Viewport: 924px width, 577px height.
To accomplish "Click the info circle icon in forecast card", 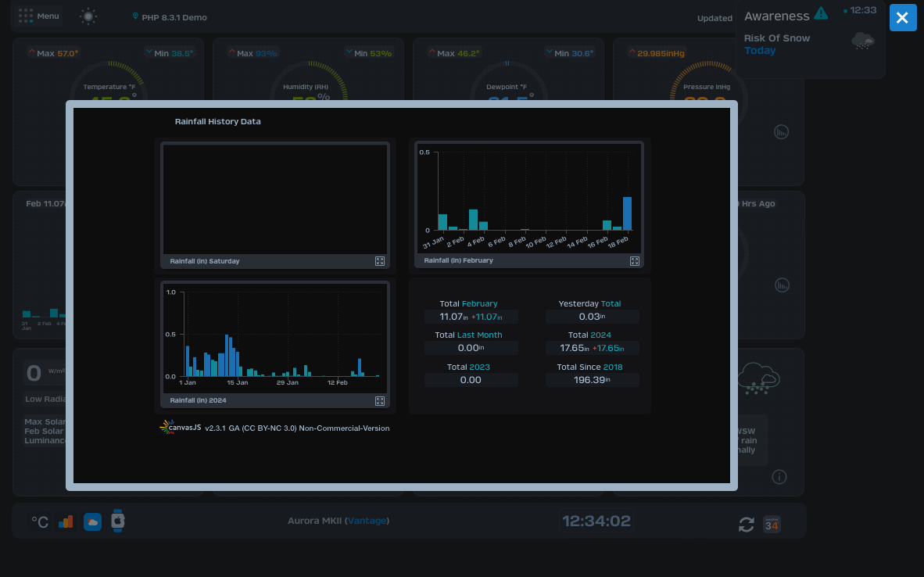I will (779, 477).
